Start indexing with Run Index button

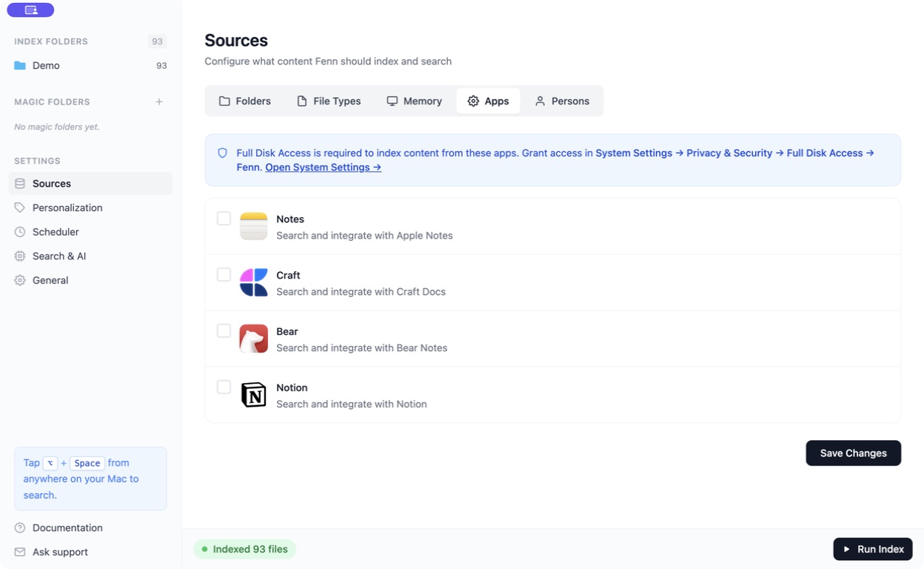coord(873,549)
